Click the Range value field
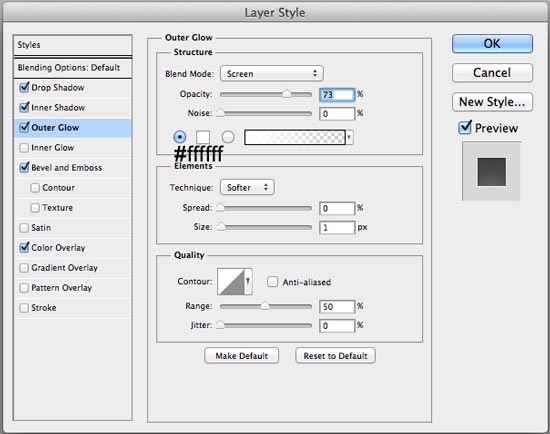550x434 pixels. point(337,307)
